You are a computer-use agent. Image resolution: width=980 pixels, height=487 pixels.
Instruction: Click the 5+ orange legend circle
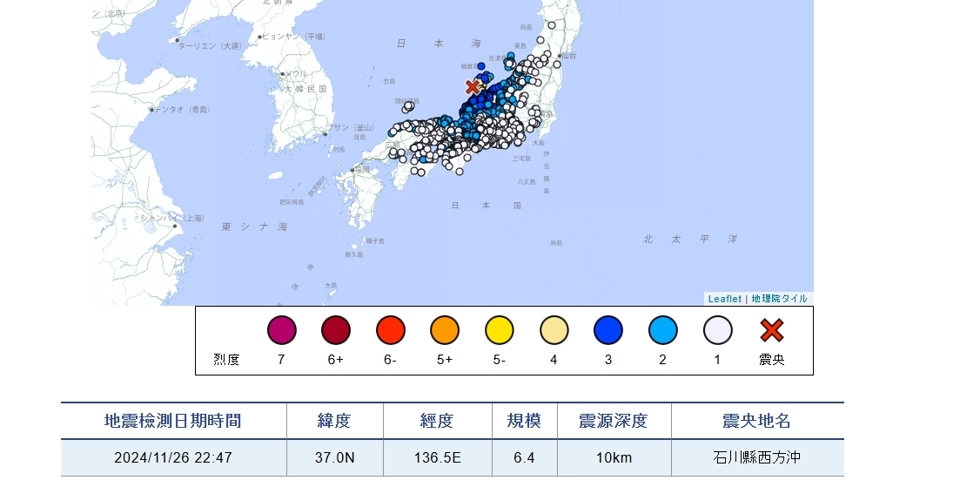click(x=445, y=330)
